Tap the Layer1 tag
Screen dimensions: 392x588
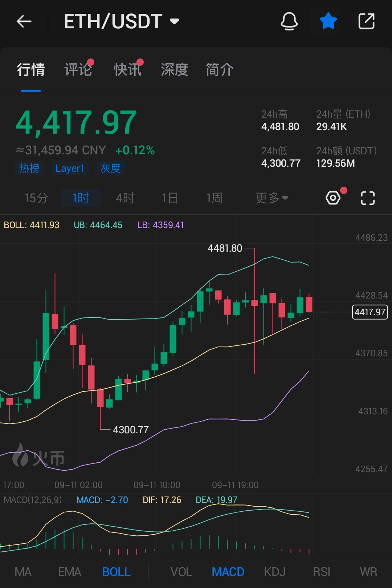[70, 168]
